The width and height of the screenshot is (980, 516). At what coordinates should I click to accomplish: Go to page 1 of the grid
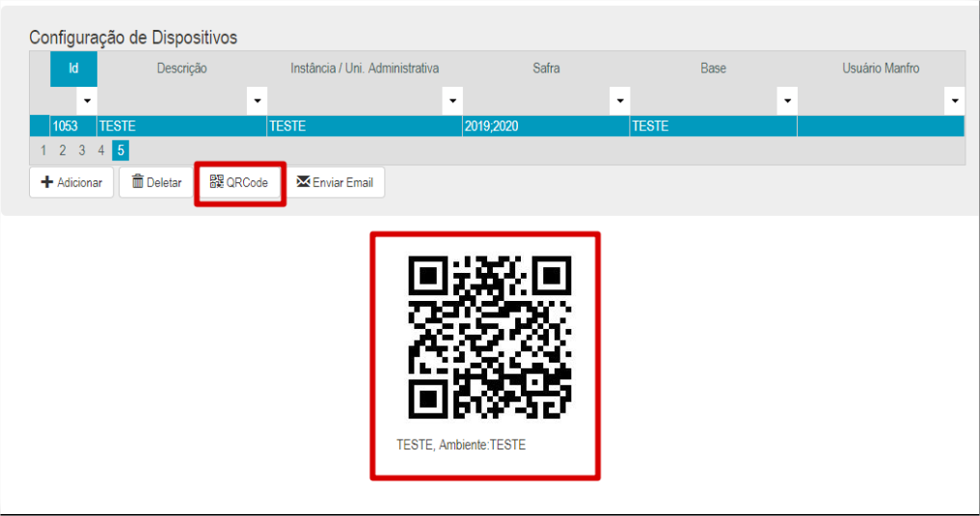[43, 150]
